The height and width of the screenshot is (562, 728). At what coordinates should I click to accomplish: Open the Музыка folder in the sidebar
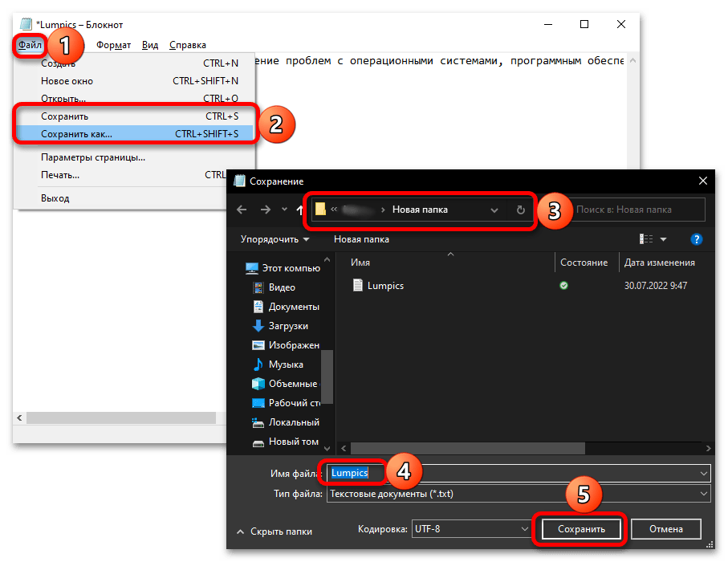(285, 364)
